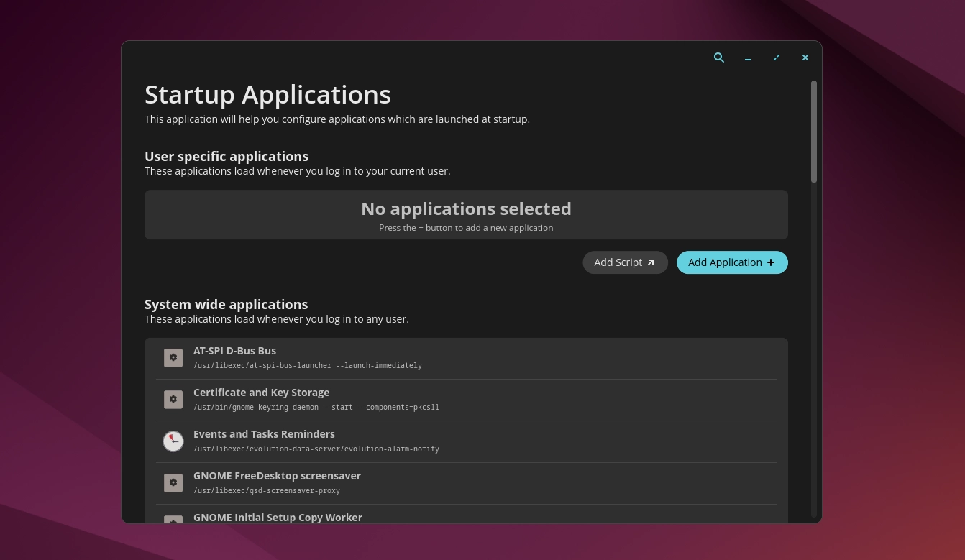The height and width of the screenshot is (560, 965).
Task: Click the arrow icon inside Add Script button
Action: [651, 262]
